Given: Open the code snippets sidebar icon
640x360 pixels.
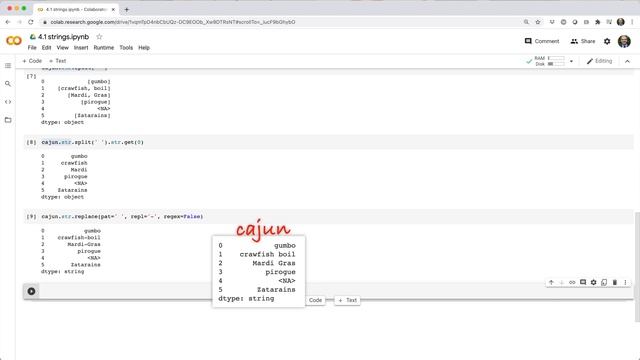Looking at the screenshot, I should point(8,102).
